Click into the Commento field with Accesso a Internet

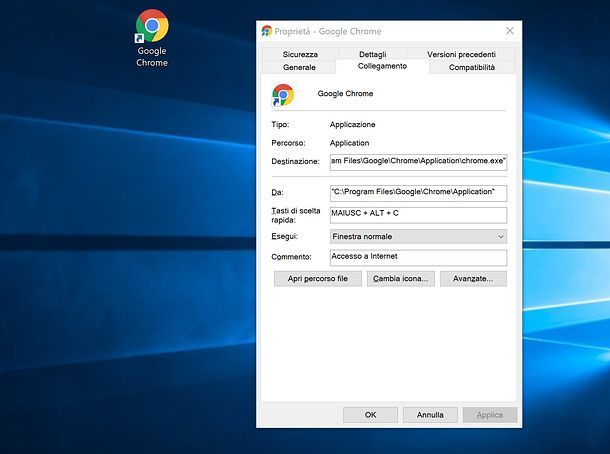(418, 258)
